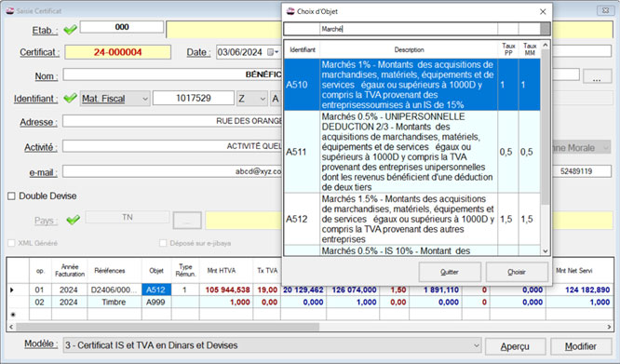Select the A511 row in object list
Viewport: 620px width, 364px height.
coord(412,152)
